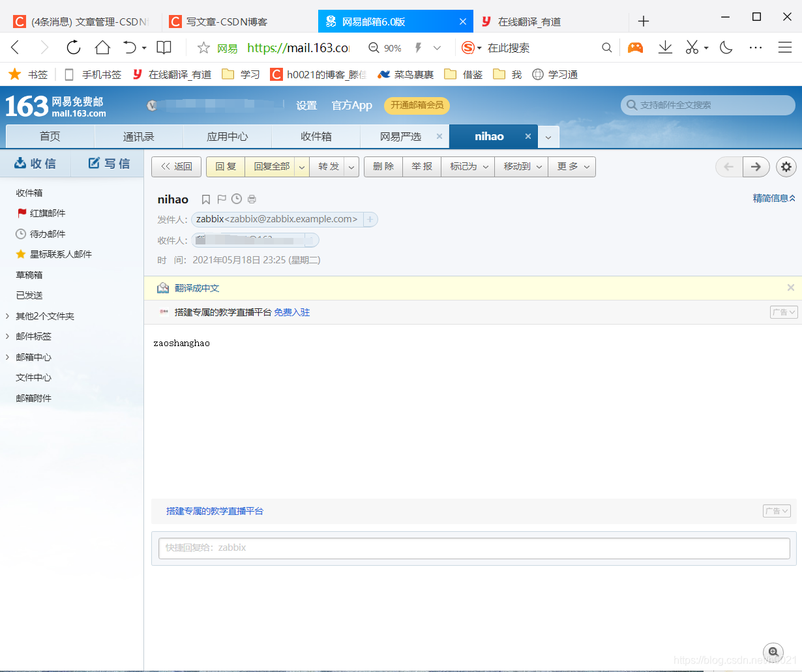Set a reminder with the clock icon
802x672 pixels.
(x=237, y=199)
